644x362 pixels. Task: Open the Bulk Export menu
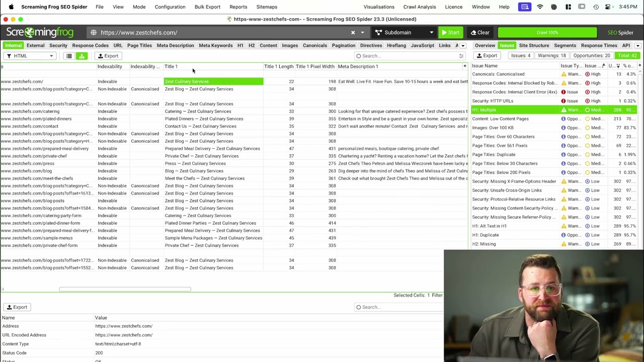tap(207, 7)
